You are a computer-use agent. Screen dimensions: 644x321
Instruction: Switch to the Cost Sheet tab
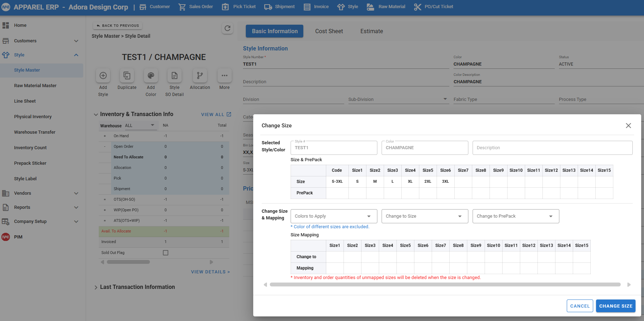[x=329, y=31]
